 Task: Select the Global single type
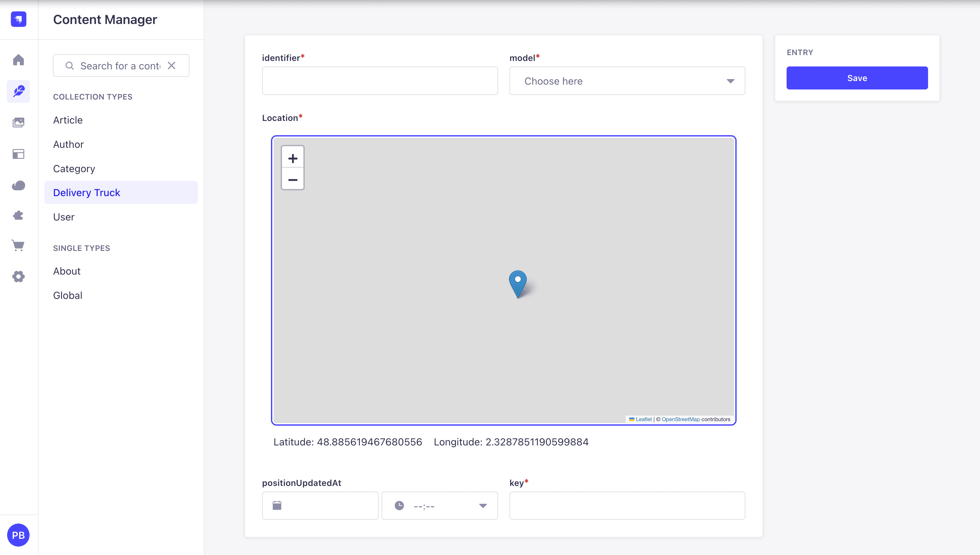67,295
